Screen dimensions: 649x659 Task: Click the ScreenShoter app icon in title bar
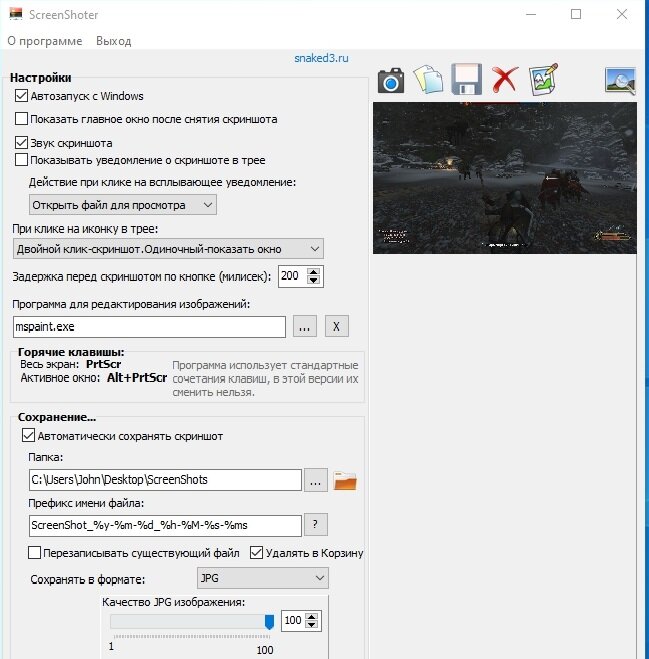tap(16, 14)
